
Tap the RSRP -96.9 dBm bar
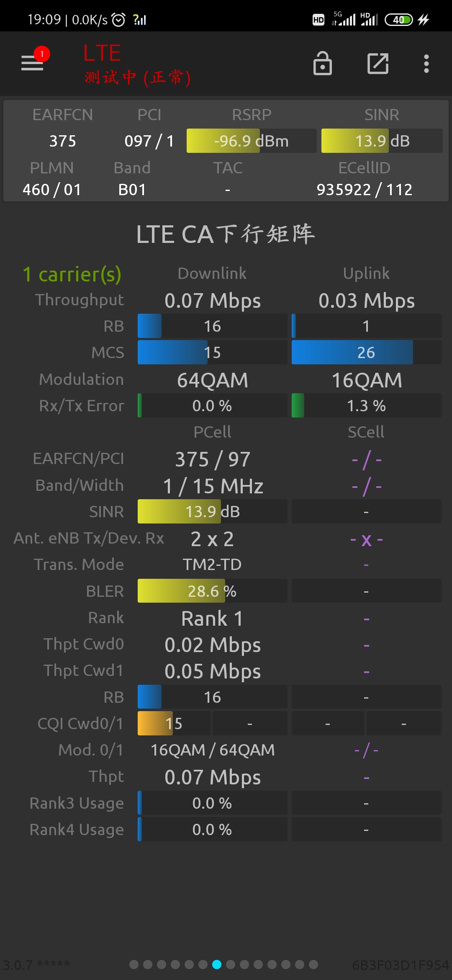point(251,141)
